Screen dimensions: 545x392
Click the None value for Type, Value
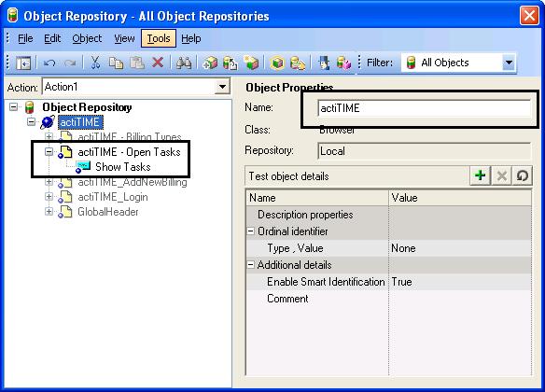[x=403, y=248]
